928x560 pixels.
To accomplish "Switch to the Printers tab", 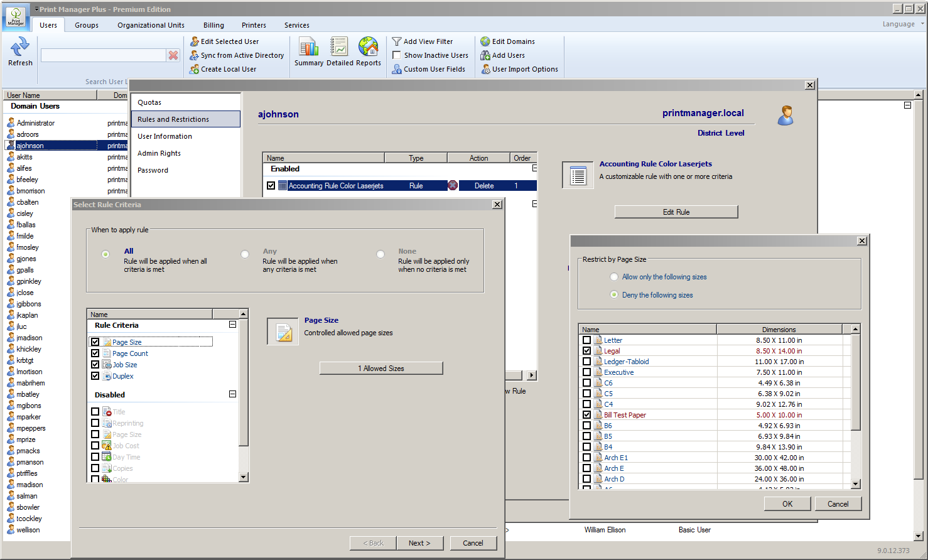I will point(254,25).
